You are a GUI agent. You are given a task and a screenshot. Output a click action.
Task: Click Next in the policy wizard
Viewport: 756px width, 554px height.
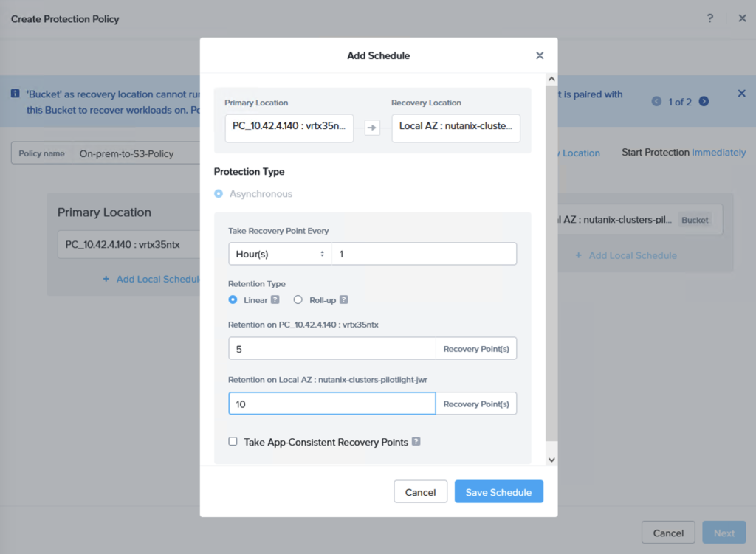(x=724, y=533)
